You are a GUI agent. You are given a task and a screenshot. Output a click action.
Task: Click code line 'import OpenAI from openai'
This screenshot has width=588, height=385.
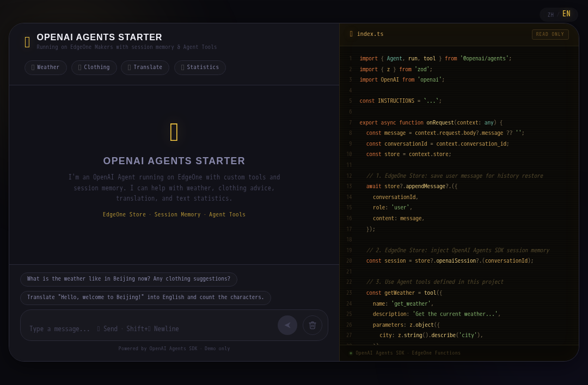(x=402, y=80)
